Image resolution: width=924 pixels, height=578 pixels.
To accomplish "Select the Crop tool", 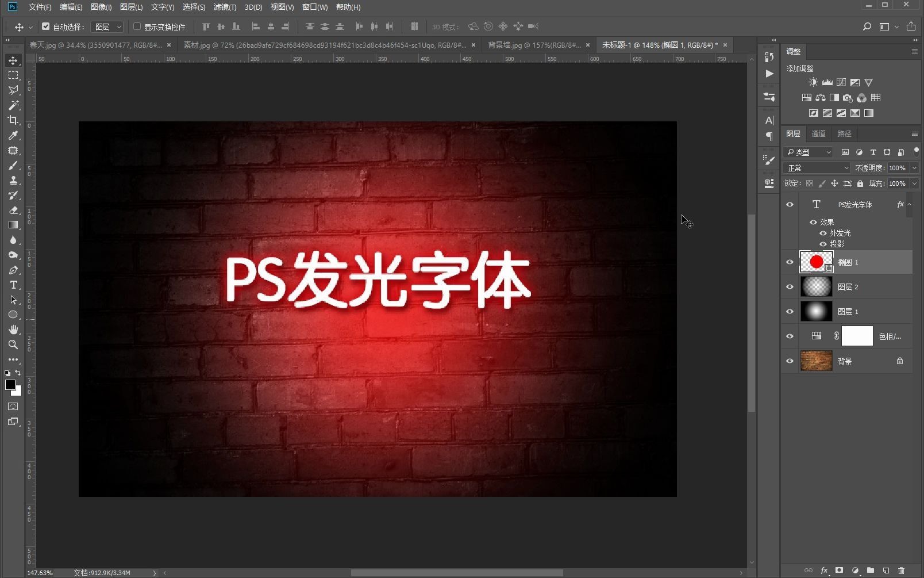I will point(13,120).
